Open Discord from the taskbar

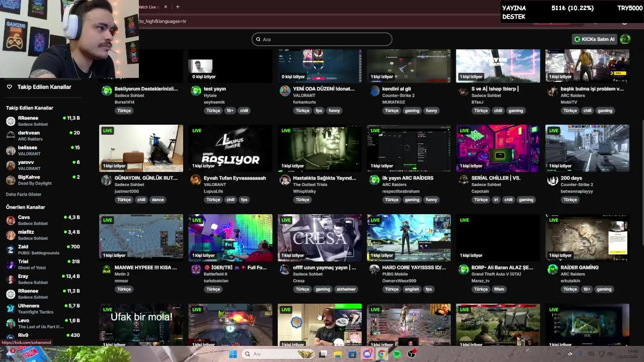click(x=367, y=354)
